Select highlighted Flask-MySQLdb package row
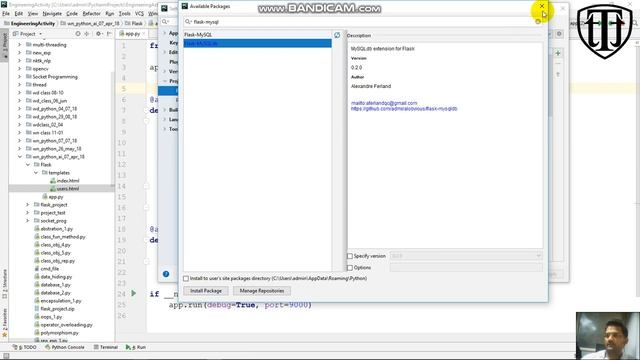640x360 pixels. [x=258, y=43]
